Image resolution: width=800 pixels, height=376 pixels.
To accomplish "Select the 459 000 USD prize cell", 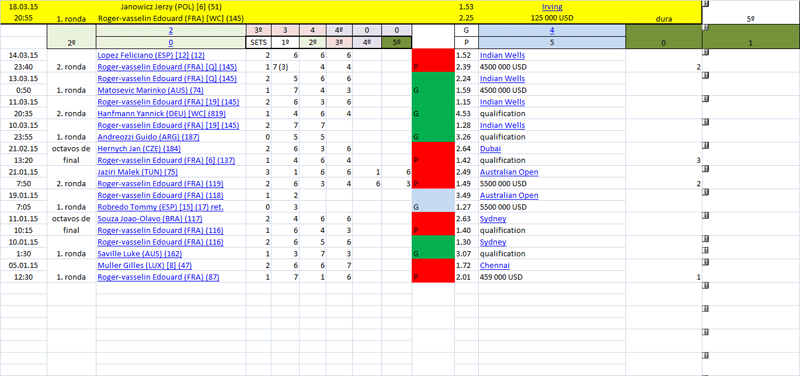I will tap(552, 278).
